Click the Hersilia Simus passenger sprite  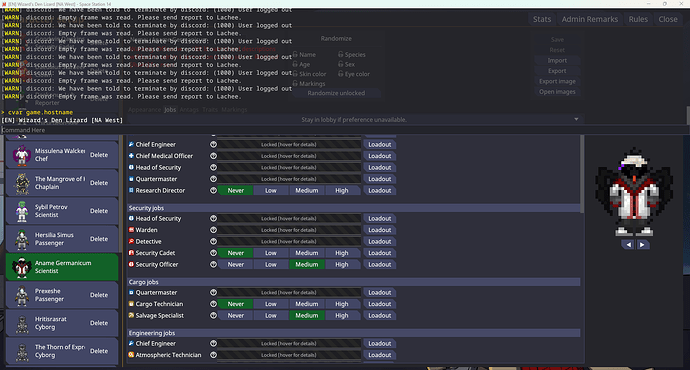tap(21, 239)
